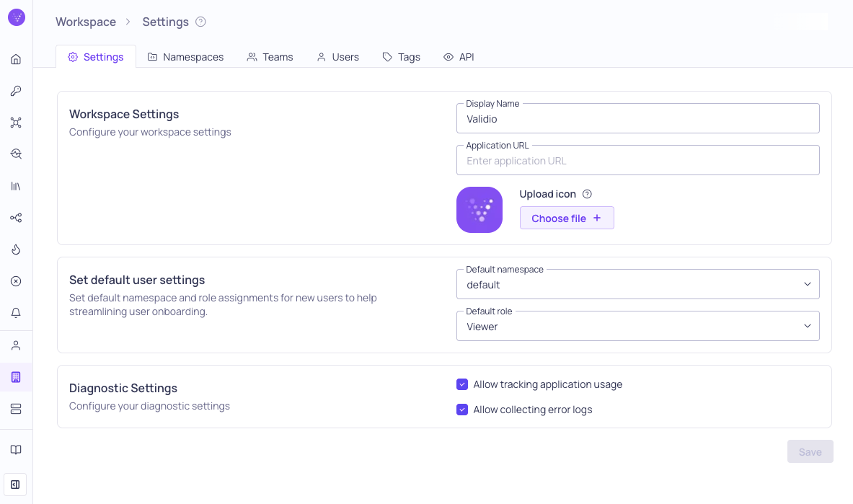Screen dimensions: 853x504
Task: Expand the Default namespace dropdown
Action: coord(637,284)
